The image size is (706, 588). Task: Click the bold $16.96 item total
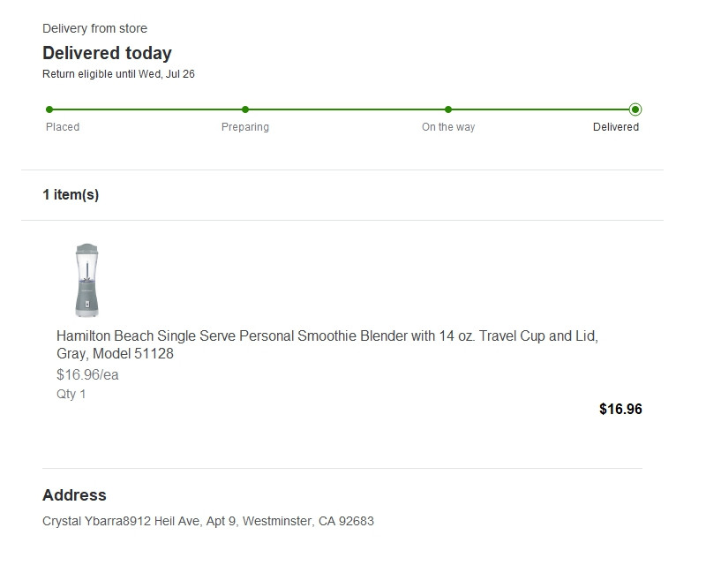click(x=620, y=409)
